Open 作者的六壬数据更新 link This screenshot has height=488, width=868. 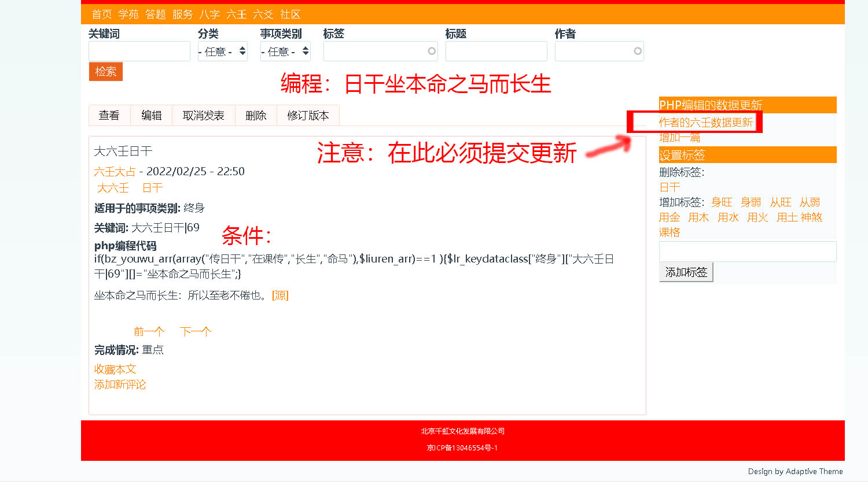tap(705, 123)
